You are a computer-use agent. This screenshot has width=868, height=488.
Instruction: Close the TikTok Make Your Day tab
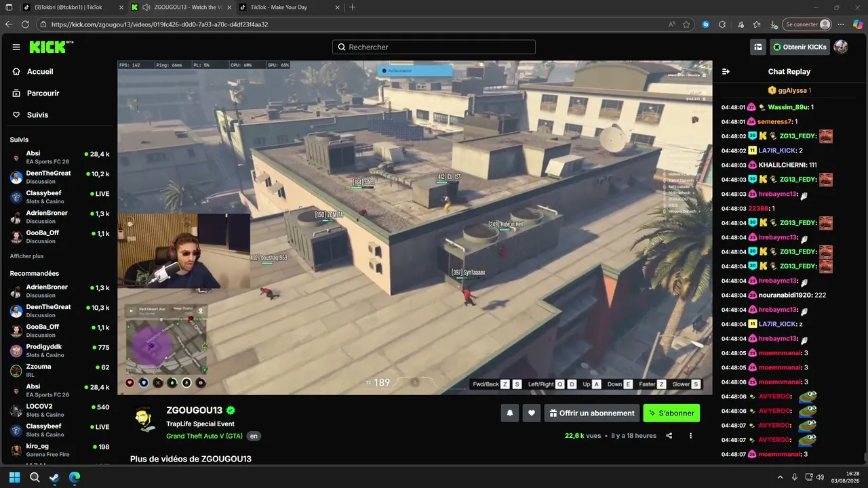[x=337, y=7]
